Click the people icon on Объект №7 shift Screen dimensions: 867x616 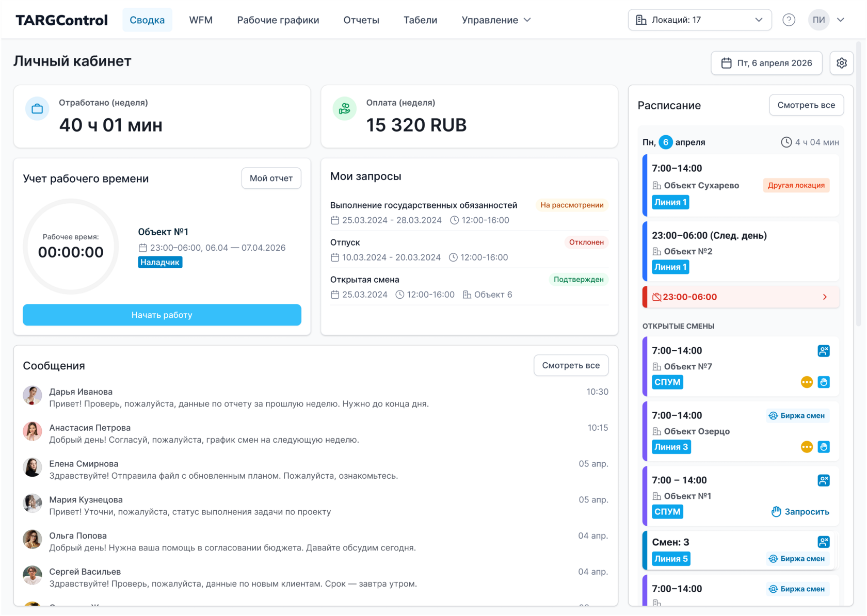(824, 351)
